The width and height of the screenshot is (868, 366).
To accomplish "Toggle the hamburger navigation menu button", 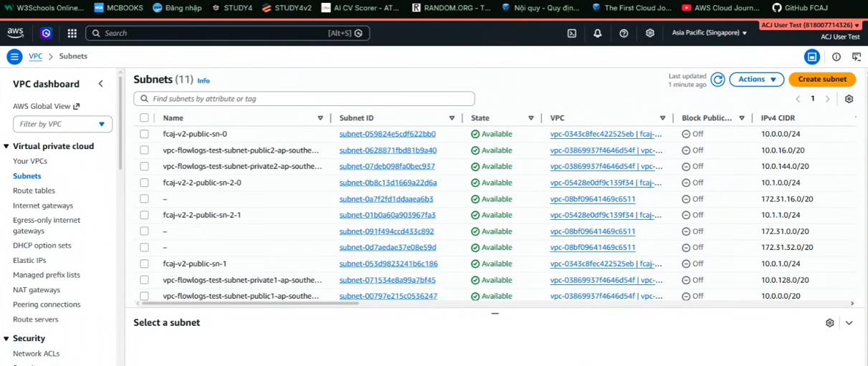I will tap(14, 57).
